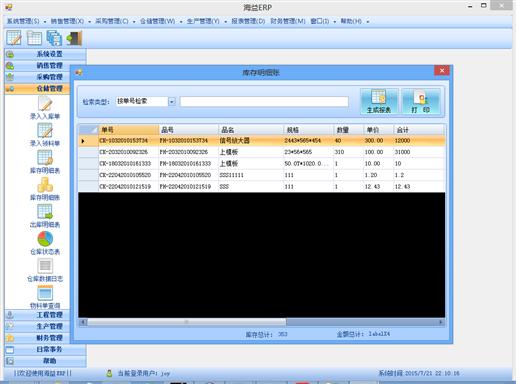
Task: Expand the 采购管理 sidebar group
Action: 37,77
